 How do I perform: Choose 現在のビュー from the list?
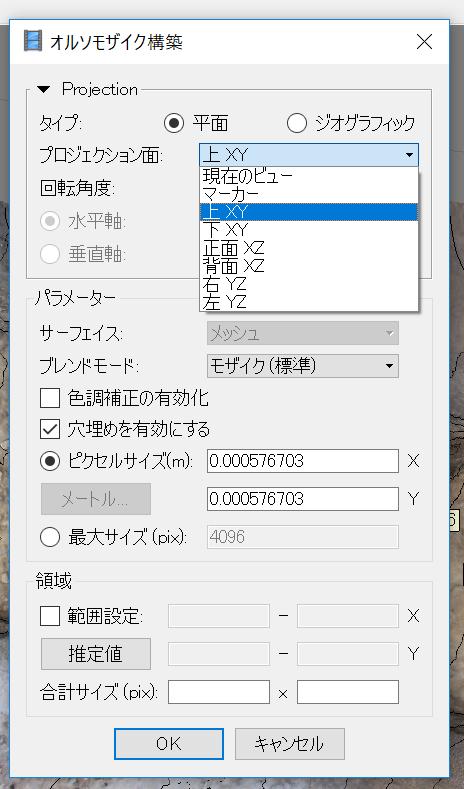pos(309,176)
